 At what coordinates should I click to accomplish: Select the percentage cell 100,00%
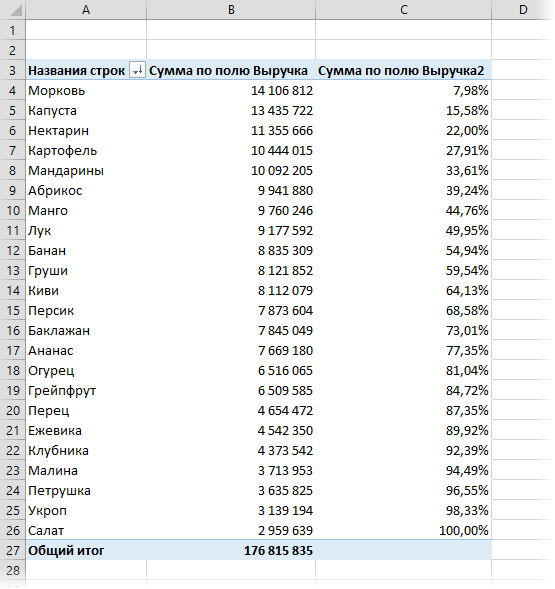404,530
